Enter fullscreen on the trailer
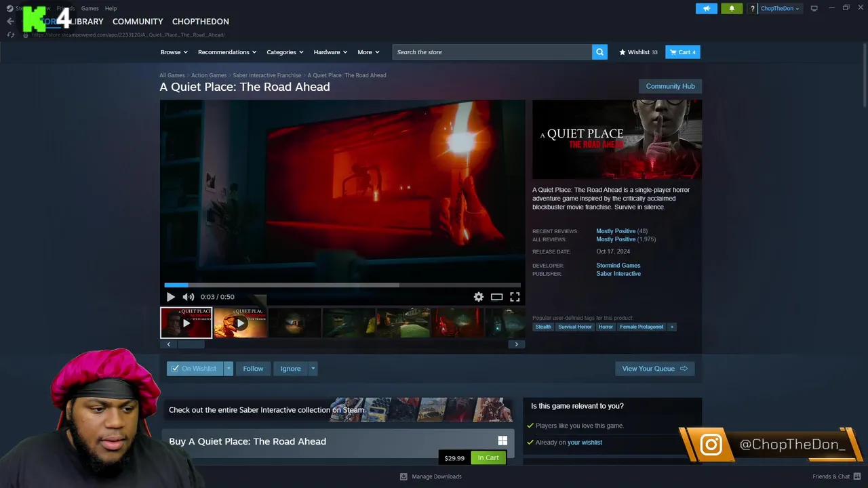Image resolution: width=868 pixels, height=488 pixels. [515, 297]
